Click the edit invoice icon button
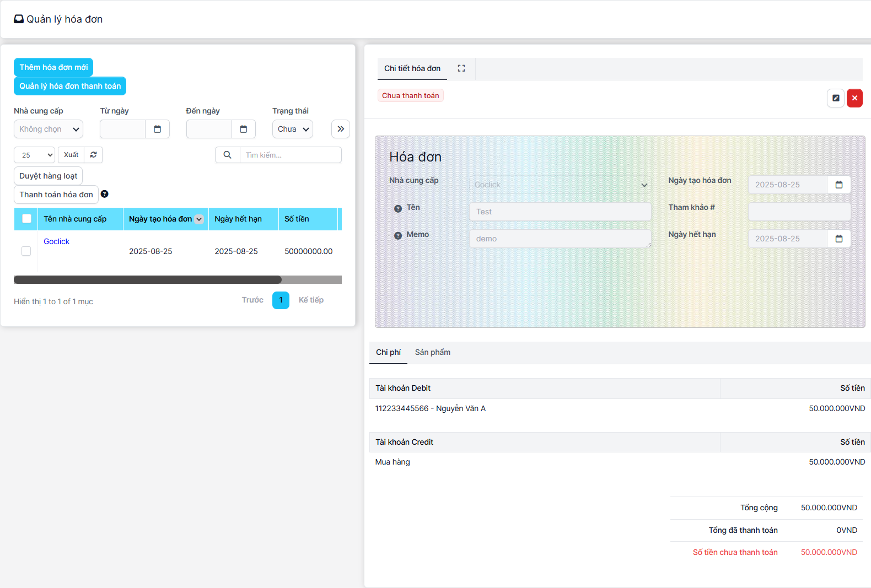Image resolution: width=871 pixels, height=588 pixels. click(836, 98)
